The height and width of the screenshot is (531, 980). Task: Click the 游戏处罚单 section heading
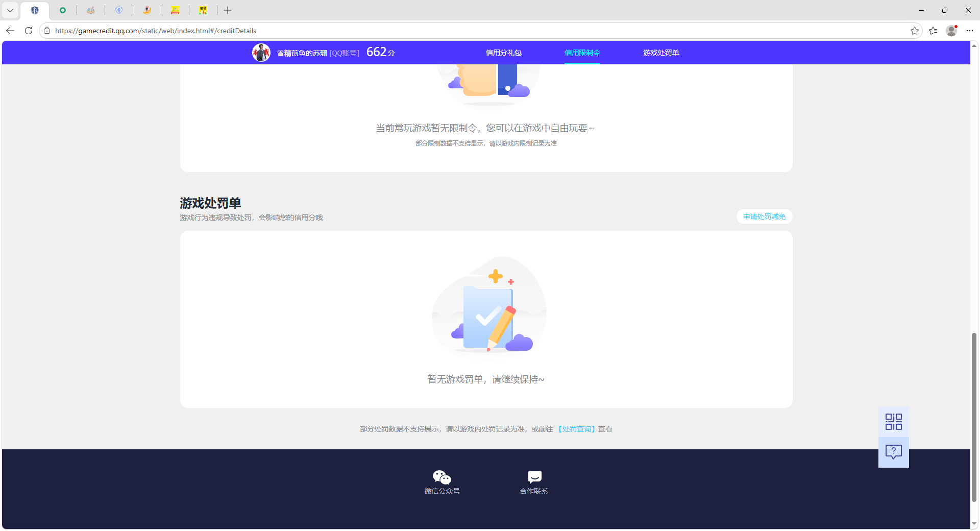coord(210,203)
